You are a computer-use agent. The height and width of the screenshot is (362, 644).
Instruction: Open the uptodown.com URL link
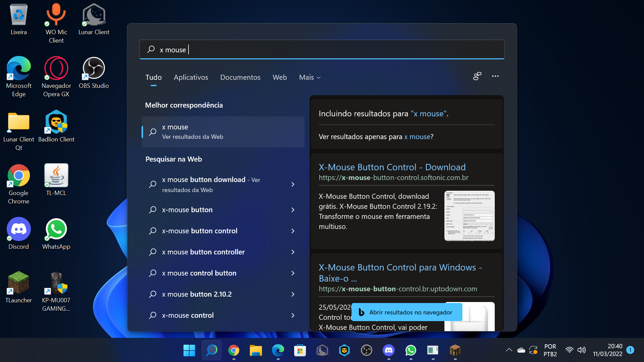pos(398,289)
